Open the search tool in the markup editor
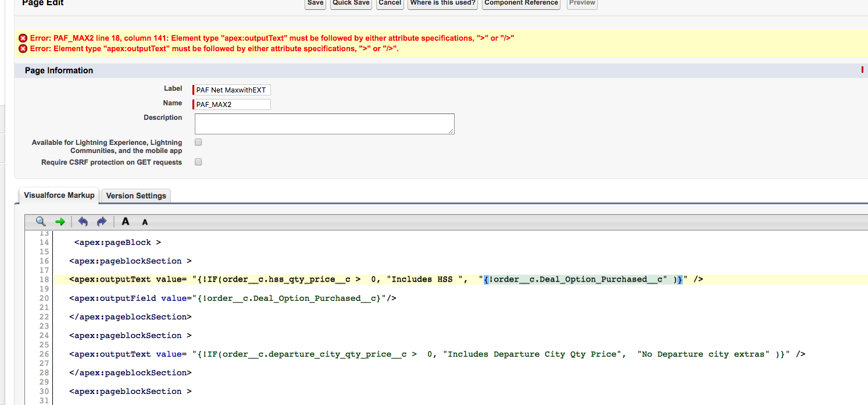The width and height of the screenshot is (868, 405). click(x=40, y=222)
